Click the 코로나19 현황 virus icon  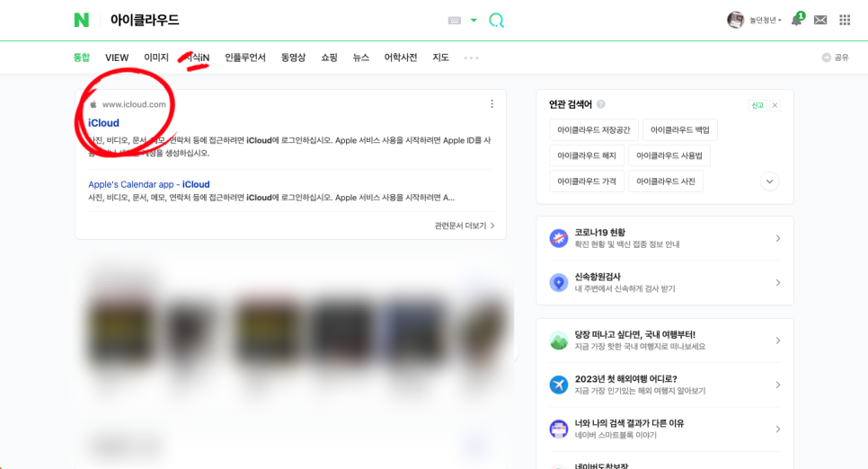[x=559, y=238]
